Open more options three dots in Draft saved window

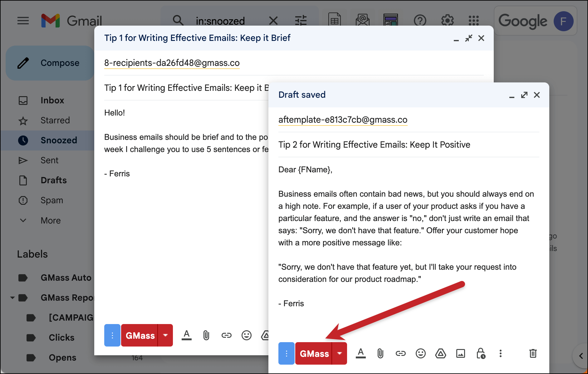pos(501,354)
